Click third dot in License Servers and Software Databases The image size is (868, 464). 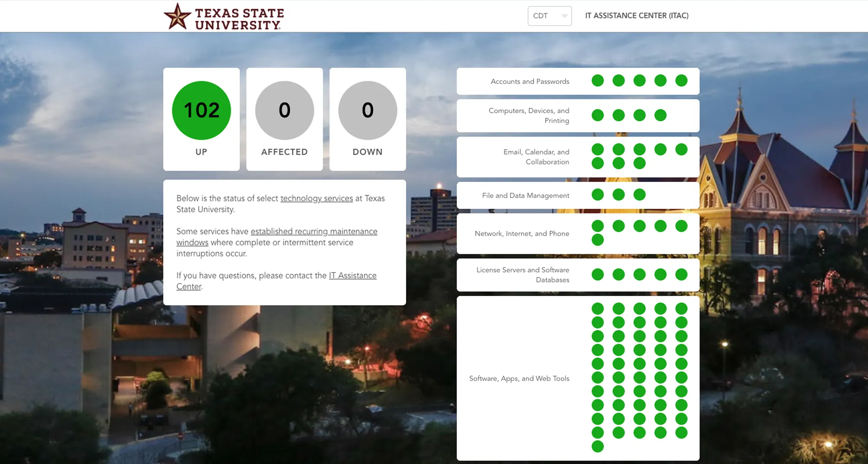[x=639, y=275]
